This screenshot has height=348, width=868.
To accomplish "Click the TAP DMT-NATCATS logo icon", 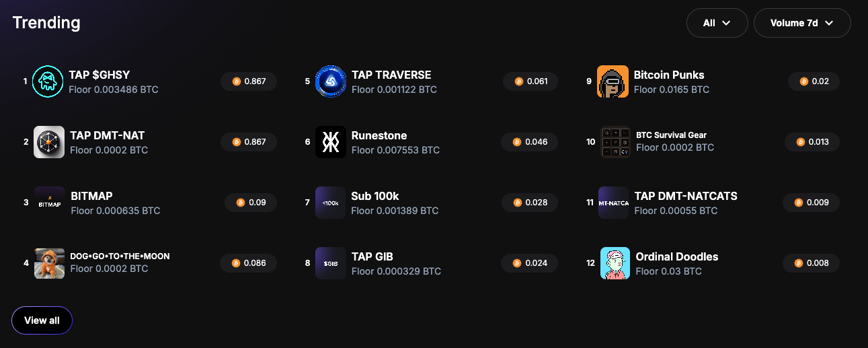I will [613, 203].
